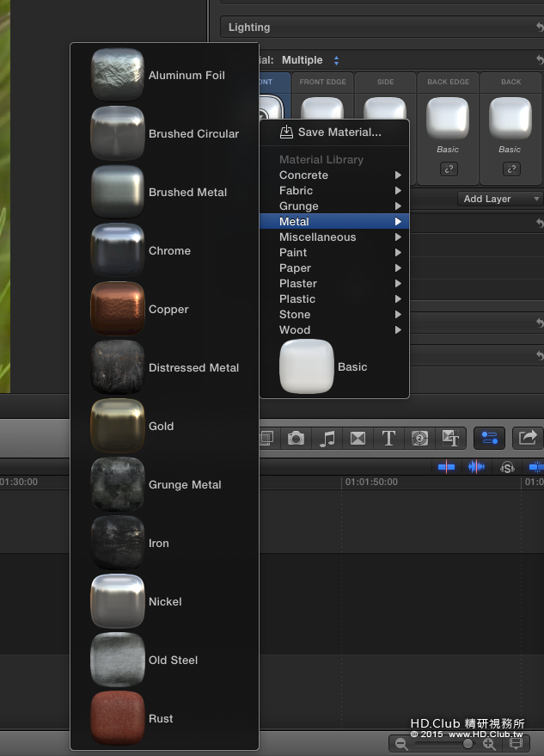Image resolution: width=544 pixels, height=756 pixels.
Task: Toggle audio skimming waveform icon
Action: pyautogui.click(x=476, y=467)
